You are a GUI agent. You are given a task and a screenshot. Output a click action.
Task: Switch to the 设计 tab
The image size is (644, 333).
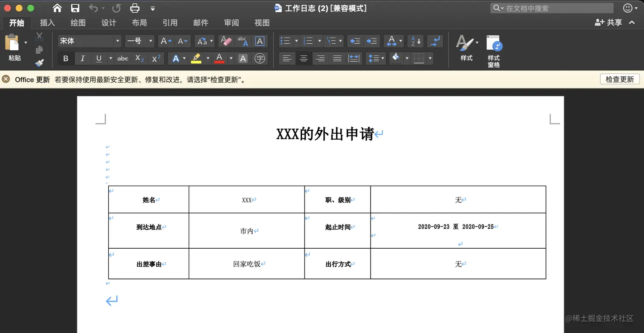[x=109, y=23]
